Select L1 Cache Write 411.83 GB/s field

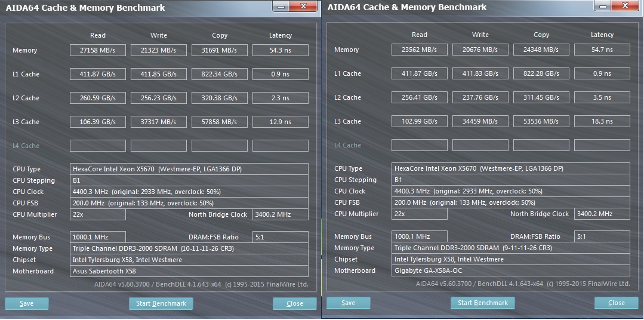480,73
